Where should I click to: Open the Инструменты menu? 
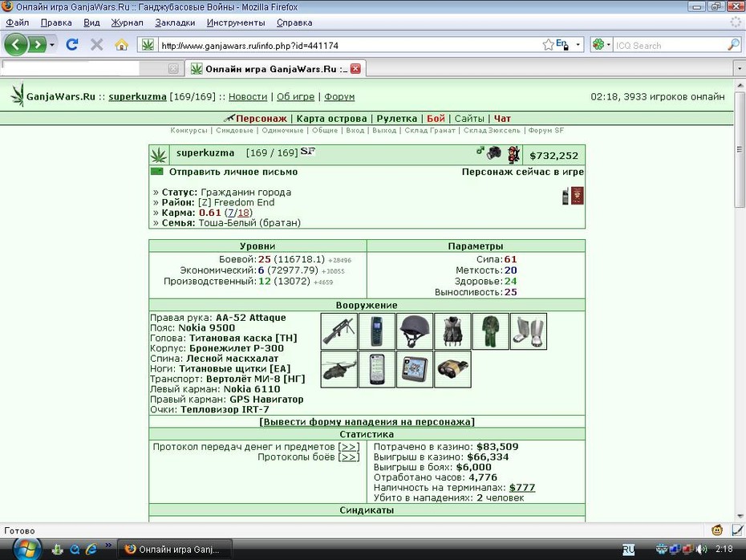coord(236,22)
